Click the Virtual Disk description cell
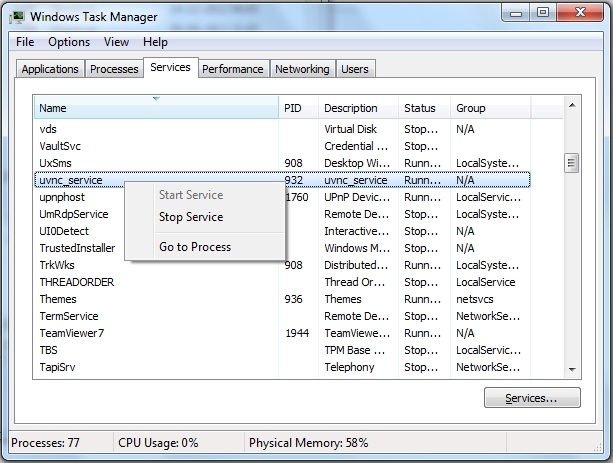This screenshot has width=613, height=463. click(x=350, y=129)
